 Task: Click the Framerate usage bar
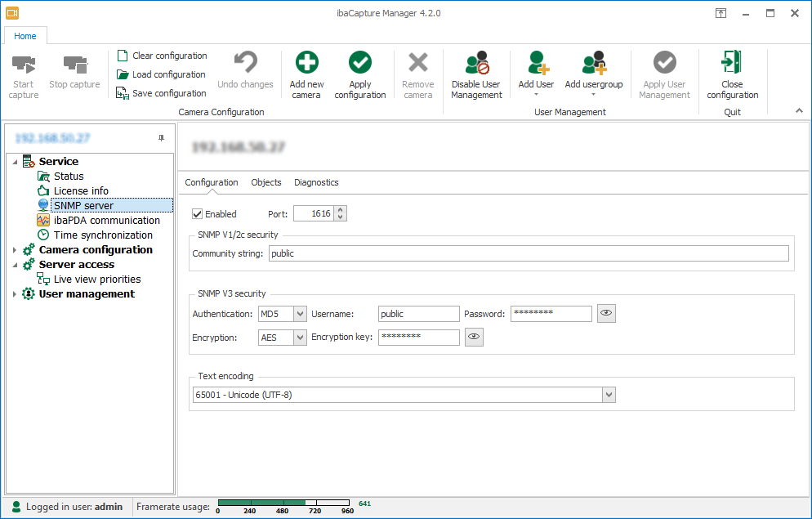pos(283,503)
